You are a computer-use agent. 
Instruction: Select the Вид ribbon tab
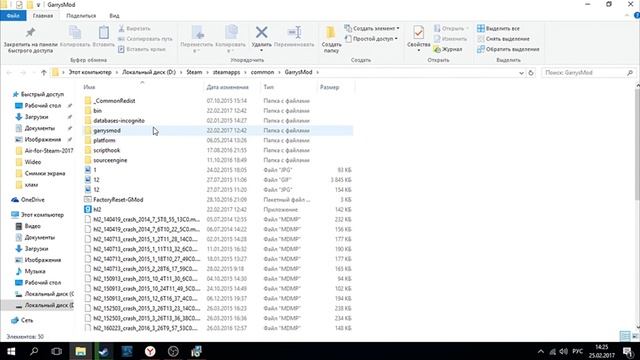[x=114, y=16]
